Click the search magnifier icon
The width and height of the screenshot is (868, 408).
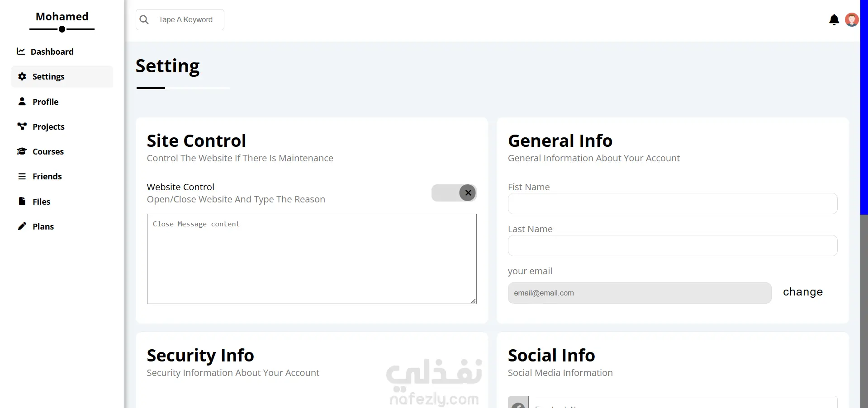pyautogui.click(x=144, y=20)
